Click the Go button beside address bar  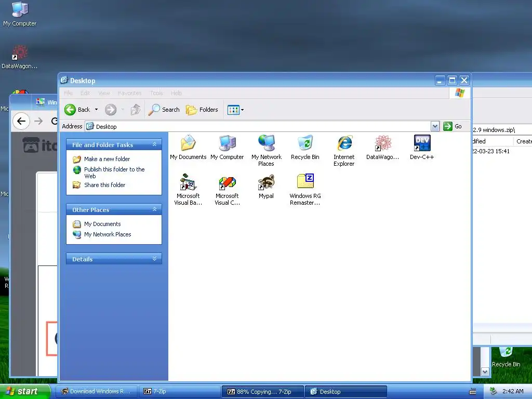[453, 126]
